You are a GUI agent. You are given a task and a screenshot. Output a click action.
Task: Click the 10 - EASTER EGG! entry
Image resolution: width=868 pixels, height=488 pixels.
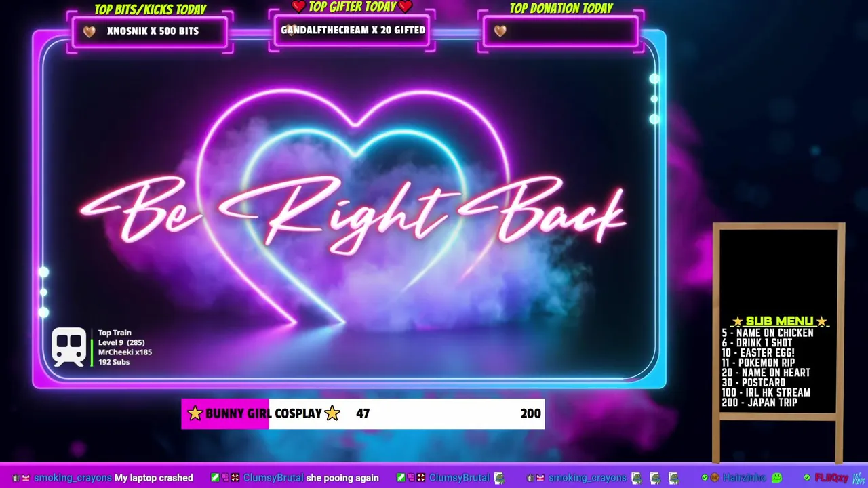pos(758,353)
